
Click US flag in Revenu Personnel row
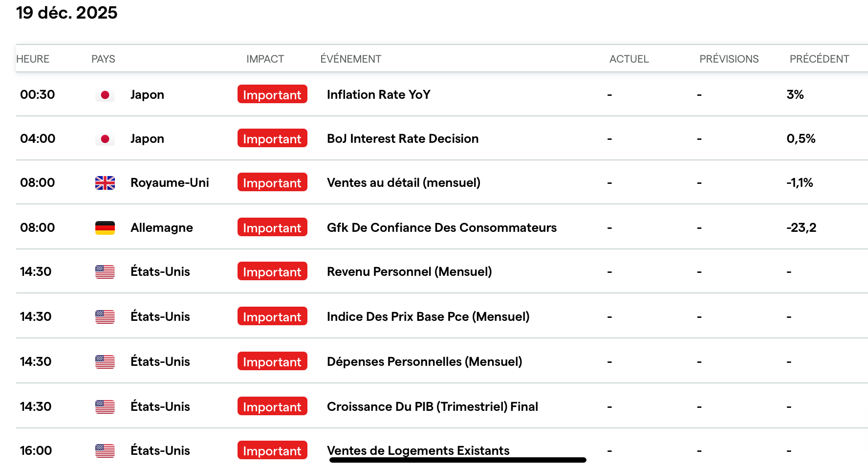pyautogui.click(x=105, y=272)
